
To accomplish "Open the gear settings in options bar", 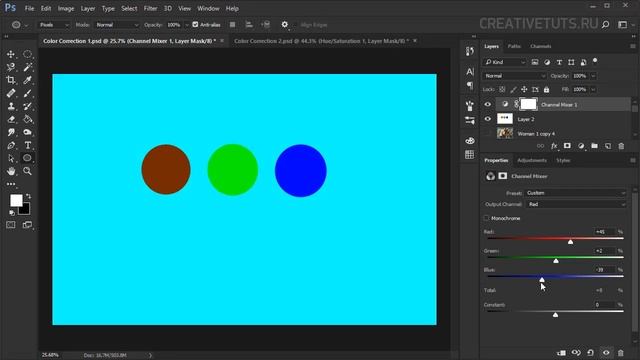I will (x=284, y=25).
